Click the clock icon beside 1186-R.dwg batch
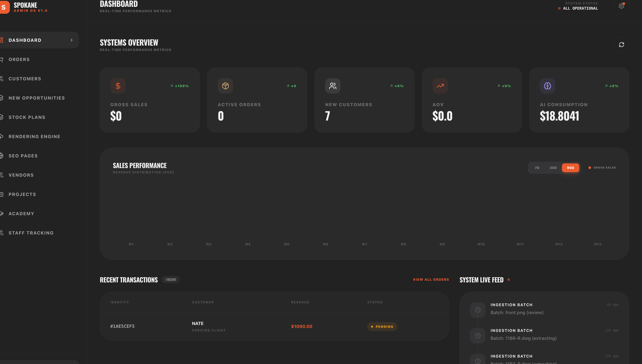Viewport: 642px width, 364px height. pos(478,336)
